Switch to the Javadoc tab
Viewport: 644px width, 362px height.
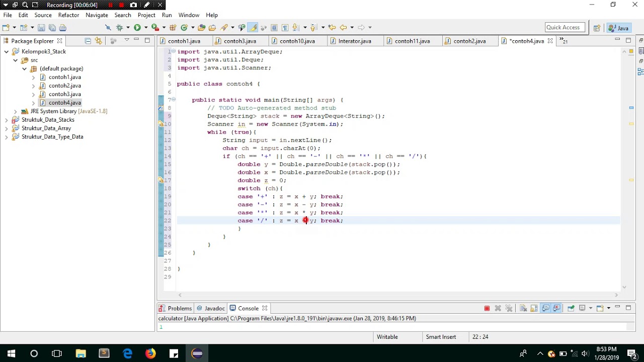coord(211,308)
